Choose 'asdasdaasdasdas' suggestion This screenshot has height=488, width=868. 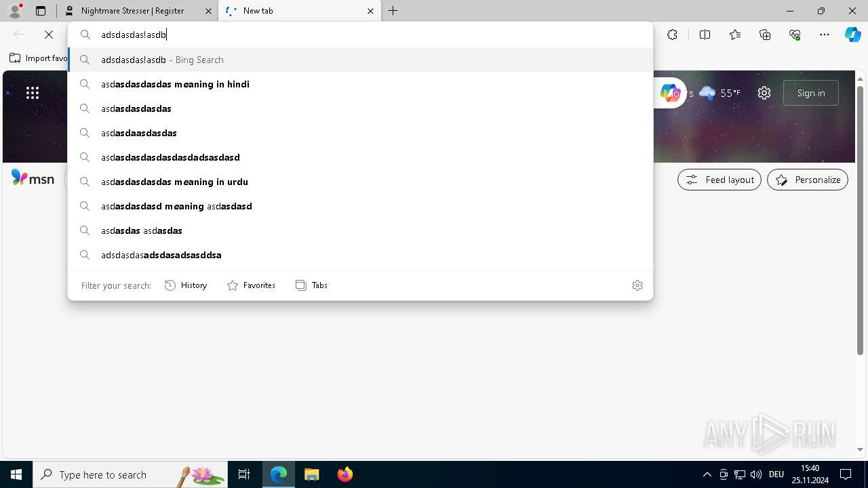coord(360,133)
